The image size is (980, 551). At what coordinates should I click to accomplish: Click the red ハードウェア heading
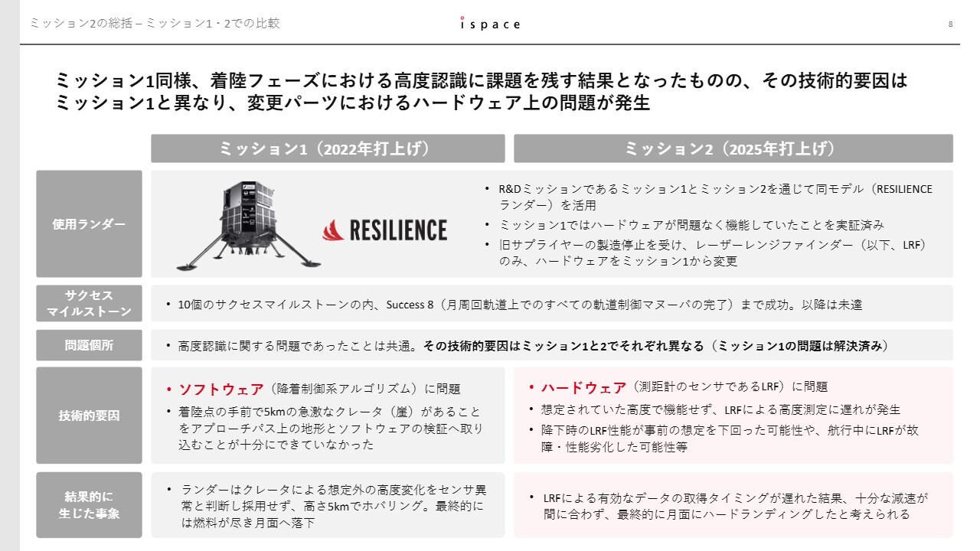pyautogui.click(x=584, y=387)
